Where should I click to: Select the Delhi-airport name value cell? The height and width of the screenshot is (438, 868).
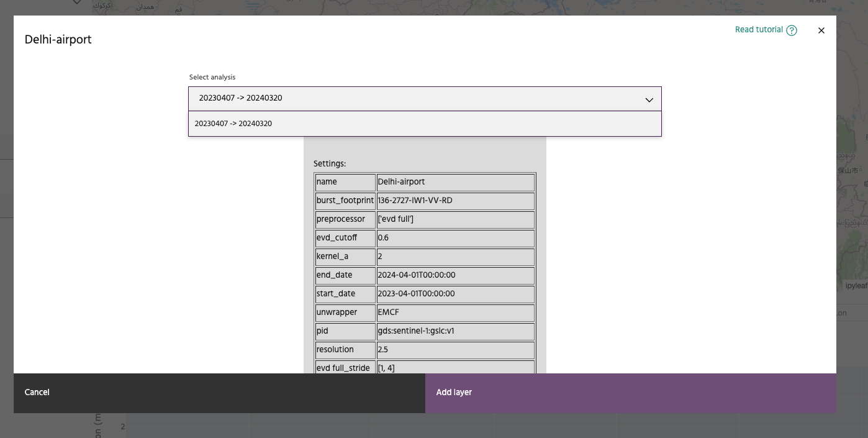pos(455,182)
